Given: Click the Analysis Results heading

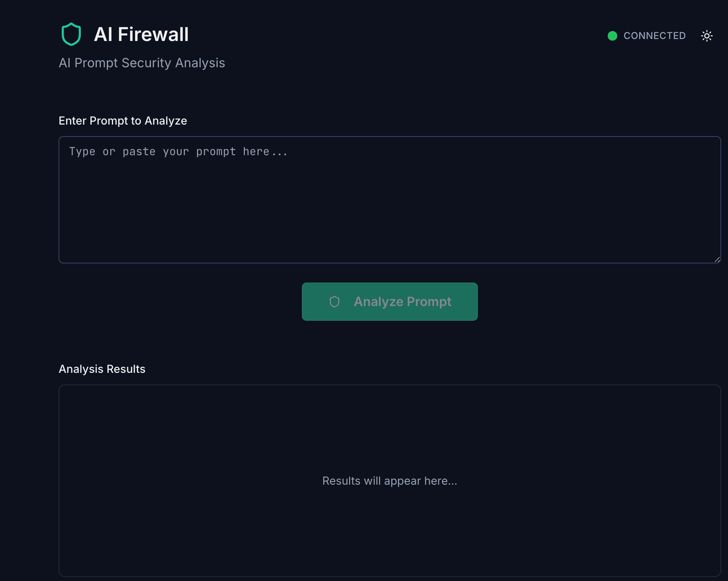Looking at the screenshot, I should click(x=101, y=369).
